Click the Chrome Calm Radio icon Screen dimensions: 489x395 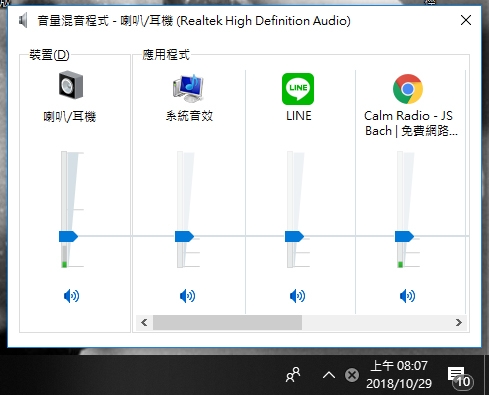point(408,89)
